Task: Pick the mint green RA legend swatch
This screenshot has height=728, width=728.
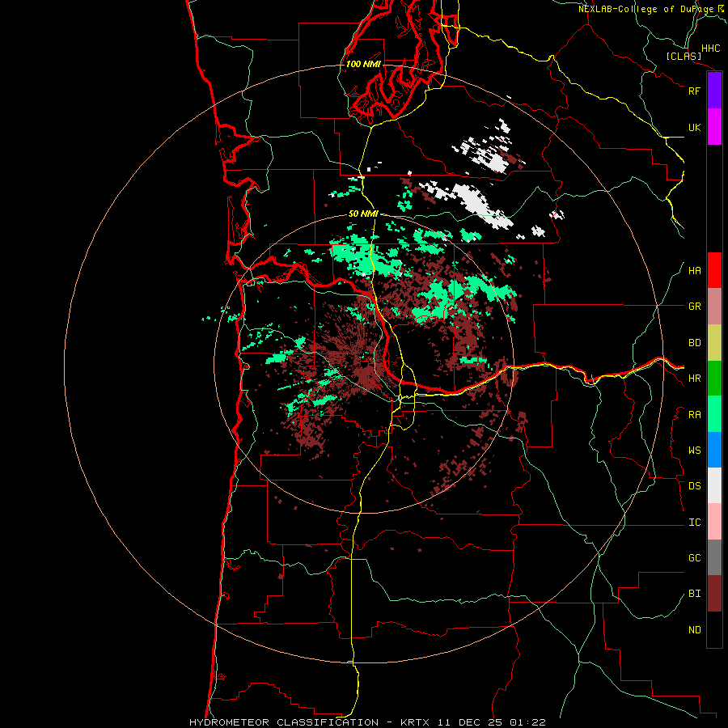Action: tap(714, 414)
